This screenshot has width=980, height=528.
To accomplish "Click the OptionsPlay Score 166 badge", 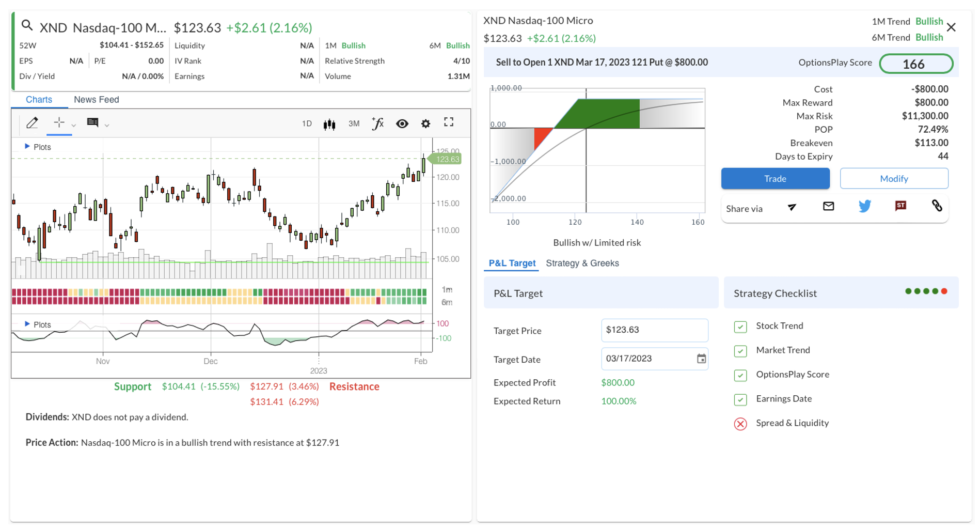I will (x=916, y=64).
